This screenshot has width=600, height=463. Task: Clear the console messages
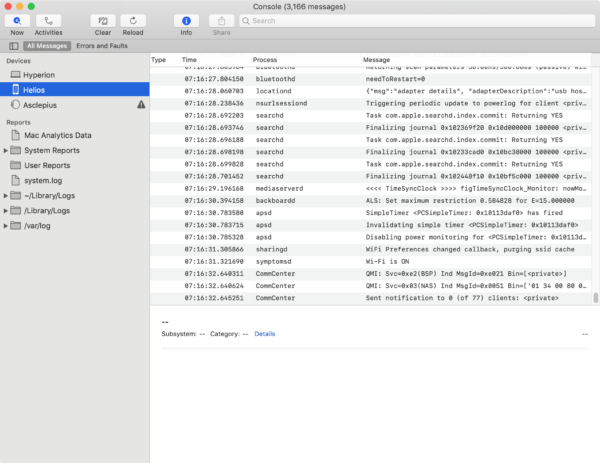pos(103,21)
